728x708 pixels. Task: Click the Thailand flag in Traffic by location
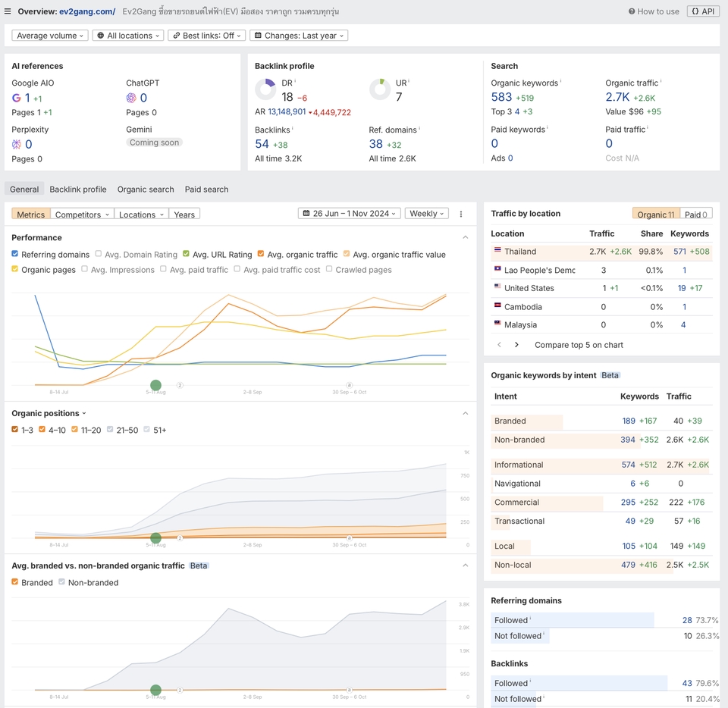point(498,251)
